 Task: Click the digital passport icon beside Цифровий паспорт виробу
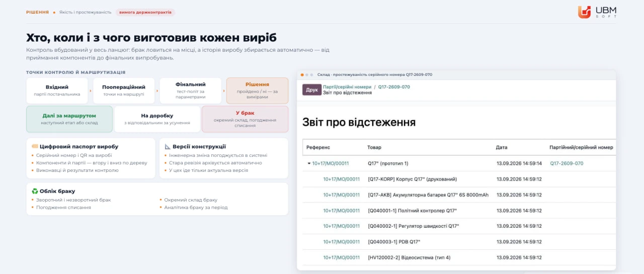(35, 146)
